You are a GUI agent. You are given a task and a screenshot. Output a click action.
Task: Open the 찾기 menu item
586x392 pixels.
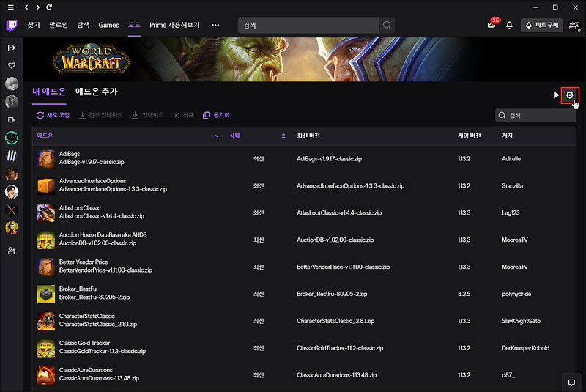coord(34,25)
